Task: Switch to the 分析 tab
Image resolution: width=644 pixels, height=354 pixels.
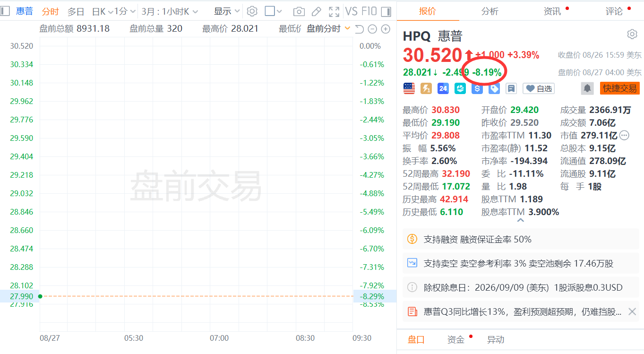Action: pos(490,11)
